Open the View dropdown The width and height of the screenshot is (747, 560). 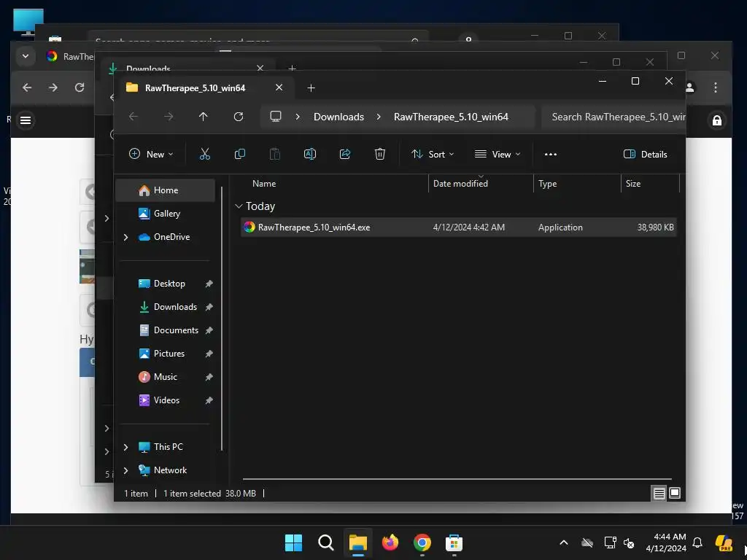tap(498, 155)
